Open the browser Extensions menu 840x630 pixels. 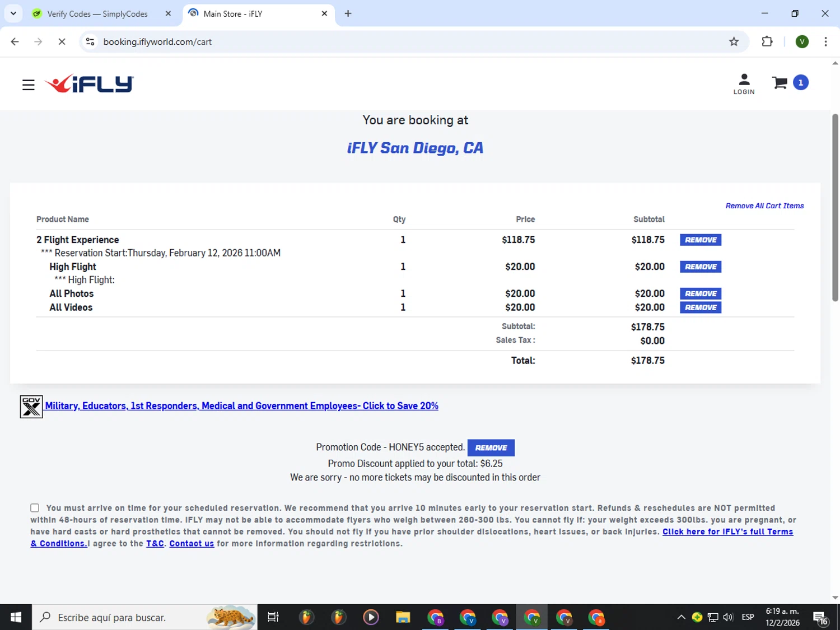coord(767,41)
